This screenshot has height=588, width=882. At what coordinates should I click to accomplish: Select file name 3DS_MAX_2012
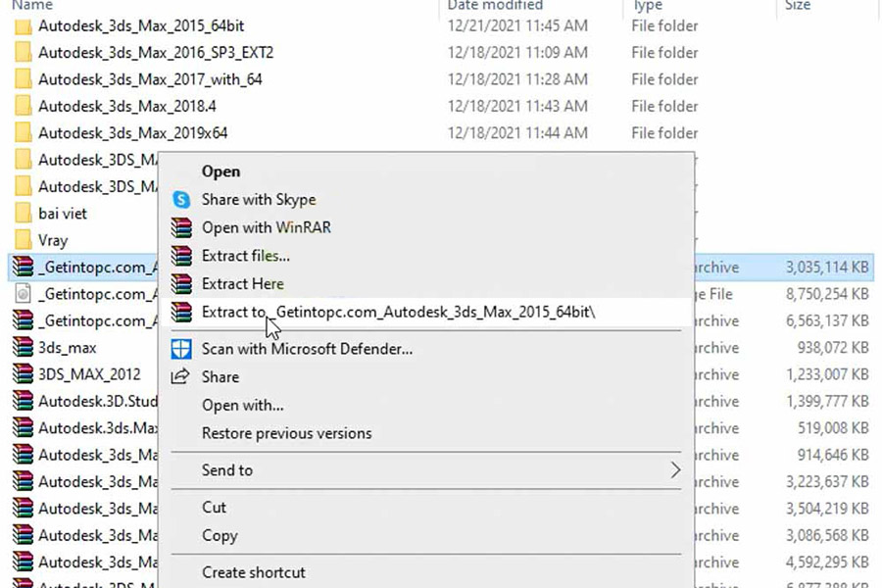click(x=89, y=374)
